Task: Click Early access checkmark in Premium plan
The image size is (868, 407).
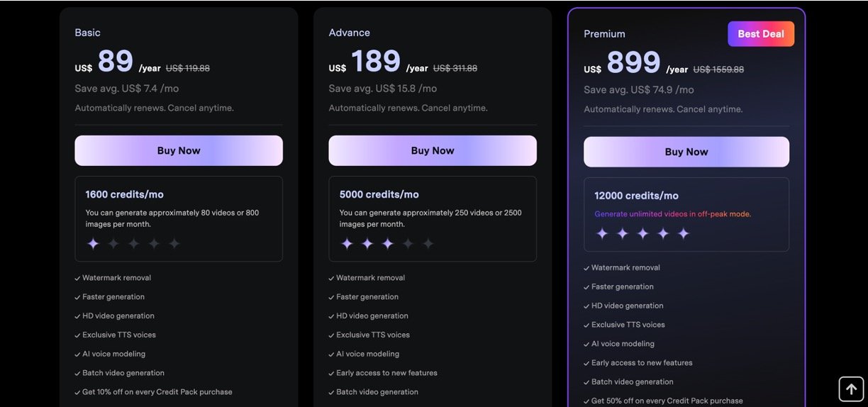Action: (586, 363)
